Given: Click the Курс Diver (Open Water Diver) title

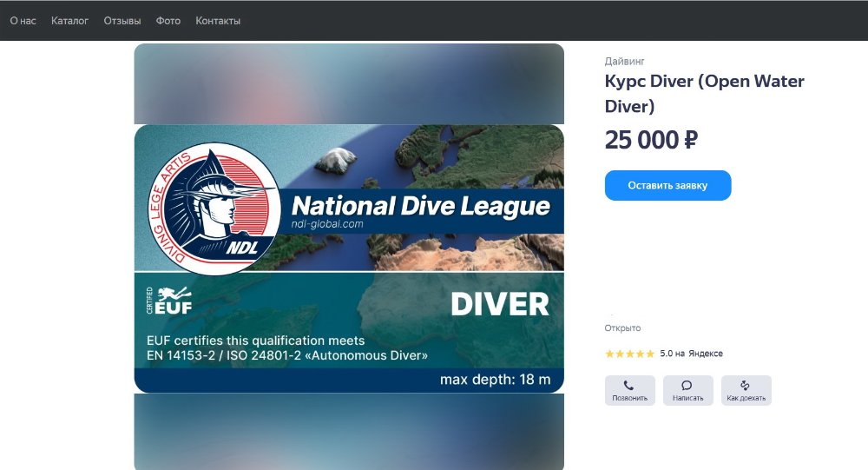Looking at the screenshot, I should [x=704, y=93].
